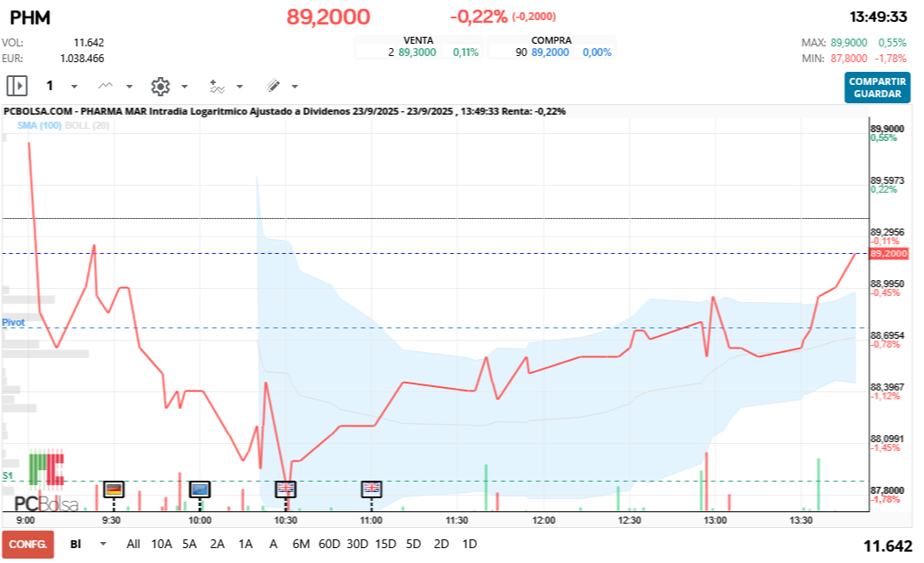Toggle the side panel icon
This screenshot has height=563, width=924.
17,86
